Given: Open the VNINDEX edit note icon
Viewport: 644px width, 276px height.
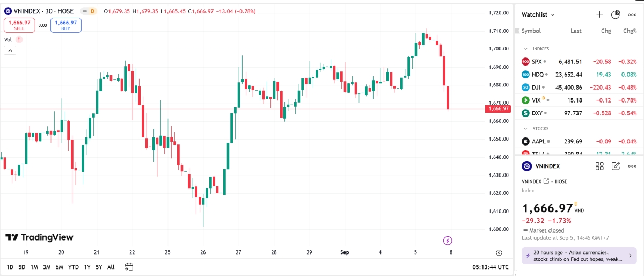Looking at the screenshot, I should point(616,166).
